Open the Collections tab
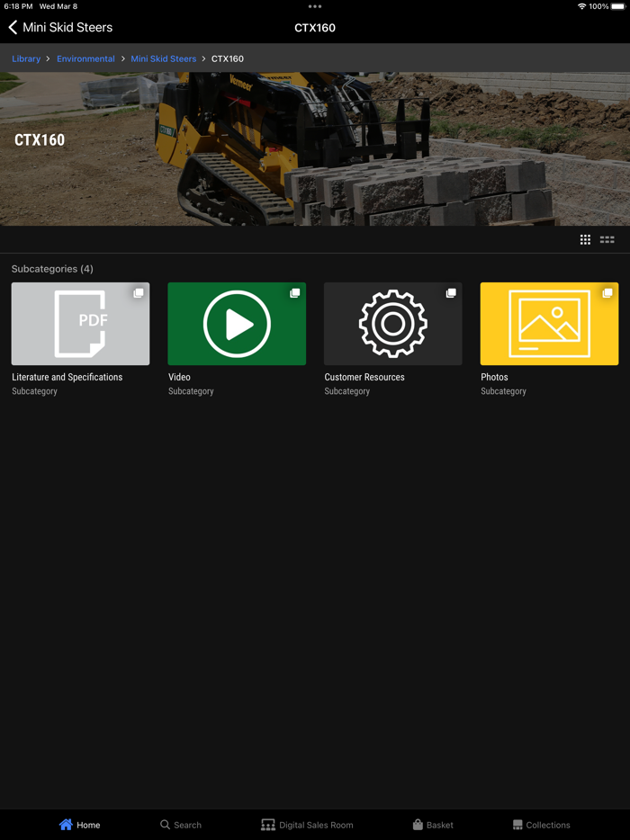630x840 pixels. click(541, 825)
